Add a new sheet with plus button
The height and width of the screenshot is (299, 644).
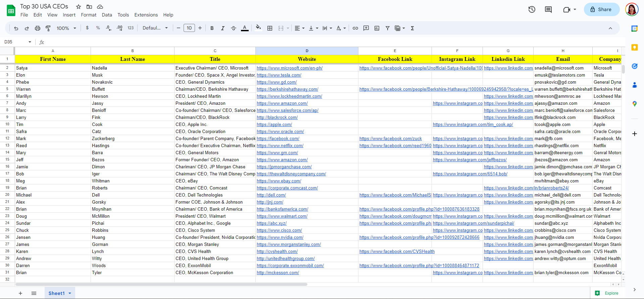point(20,293)
